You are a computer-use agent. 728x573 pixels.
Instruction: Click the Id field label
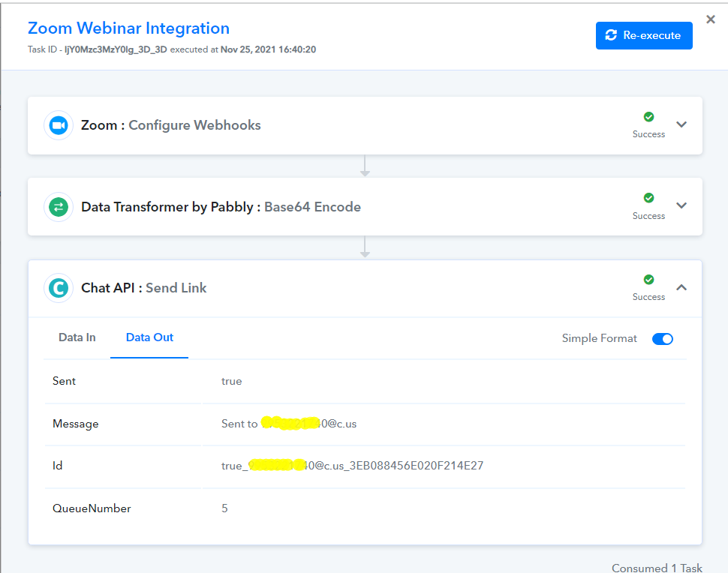[57, 465]
